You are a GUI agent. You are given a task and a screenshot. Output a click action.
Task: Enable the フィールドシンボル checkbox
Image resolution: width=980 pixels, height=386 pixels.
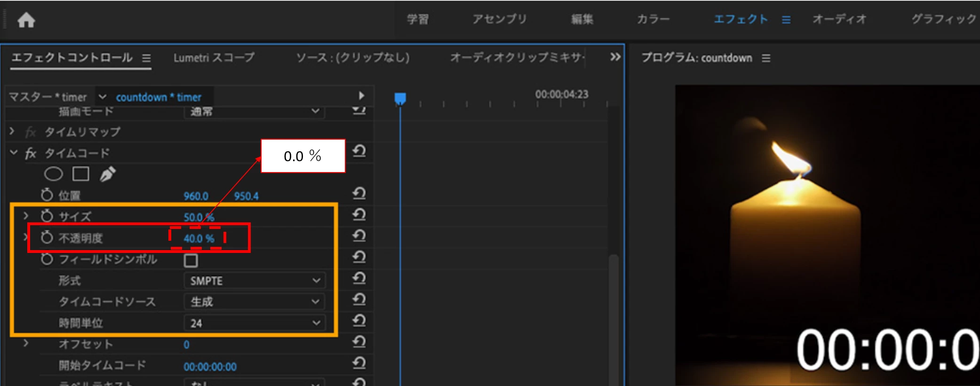[191, 260]
